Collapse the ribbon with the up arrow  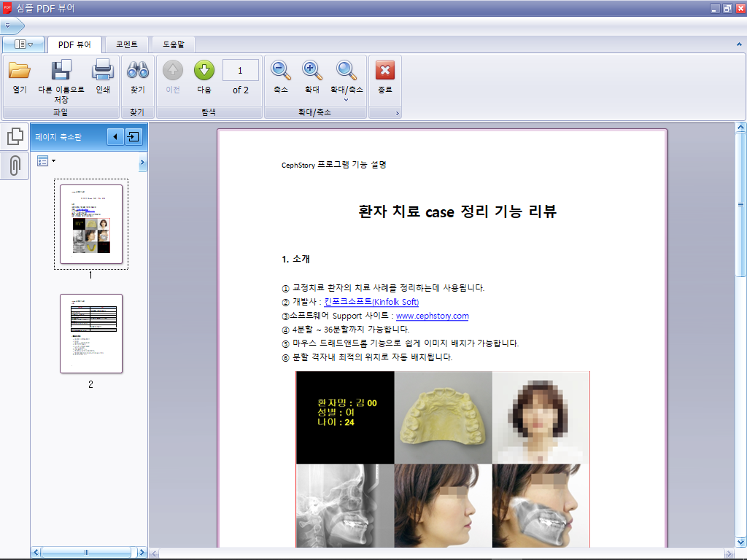tap(739, 44)
